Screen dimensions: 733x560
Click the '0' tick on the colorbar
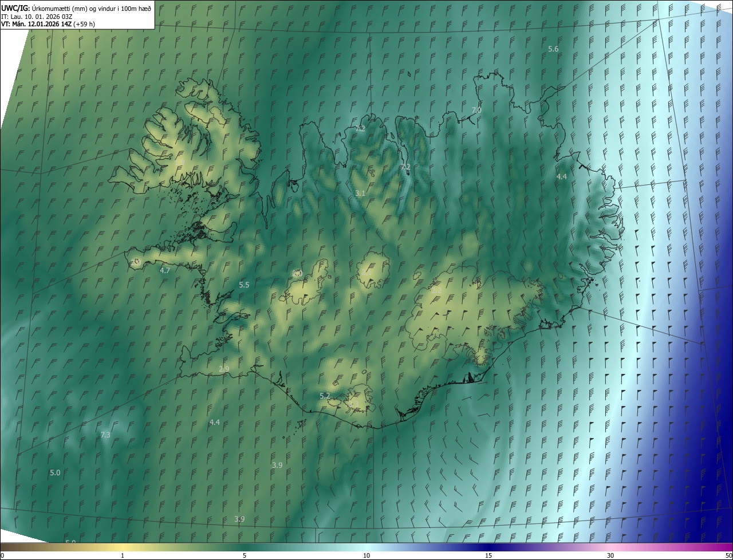coord(2,555)
